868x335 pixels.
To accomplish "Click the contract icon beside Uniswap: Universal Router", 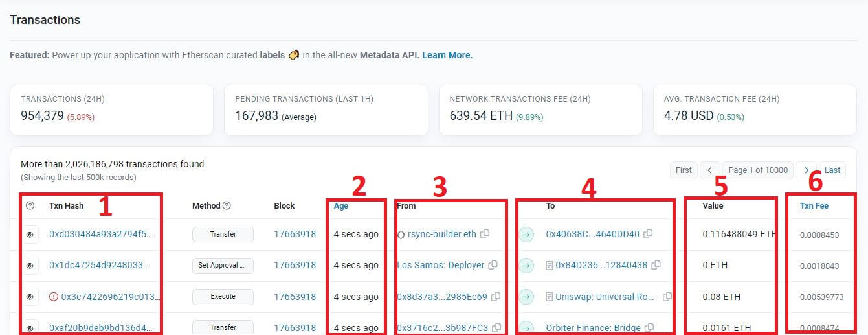I will tap(550, 297).
